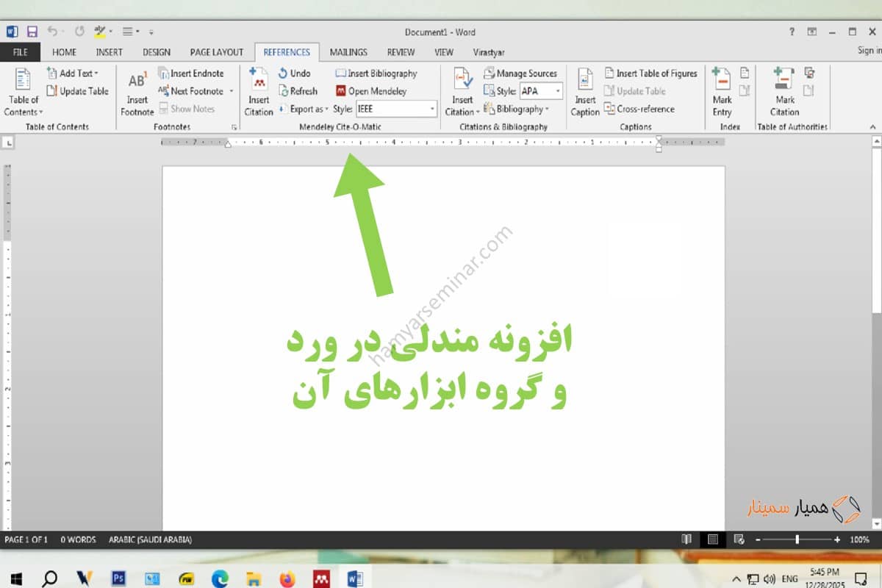
Task: Switch to the PAGE LAYOUT tab
Action: [x=216, y=52]
